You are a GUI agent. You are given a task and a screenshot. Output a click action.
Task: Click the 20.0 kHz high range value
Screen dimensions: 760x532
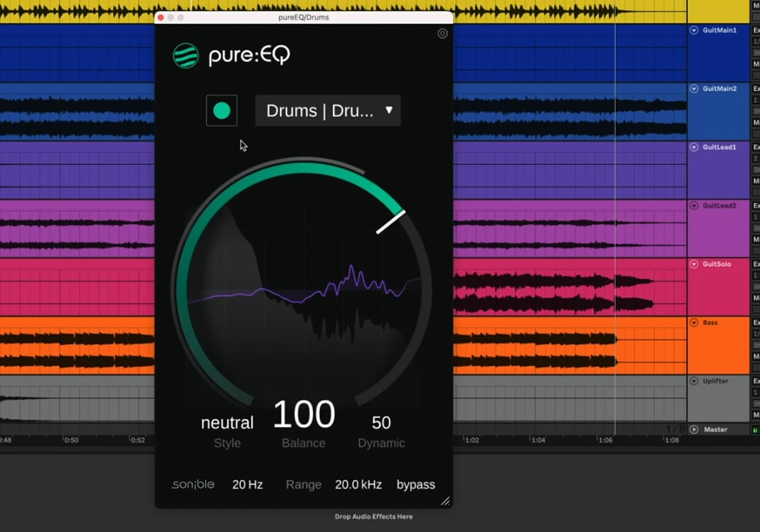click(x=358, y=485)
